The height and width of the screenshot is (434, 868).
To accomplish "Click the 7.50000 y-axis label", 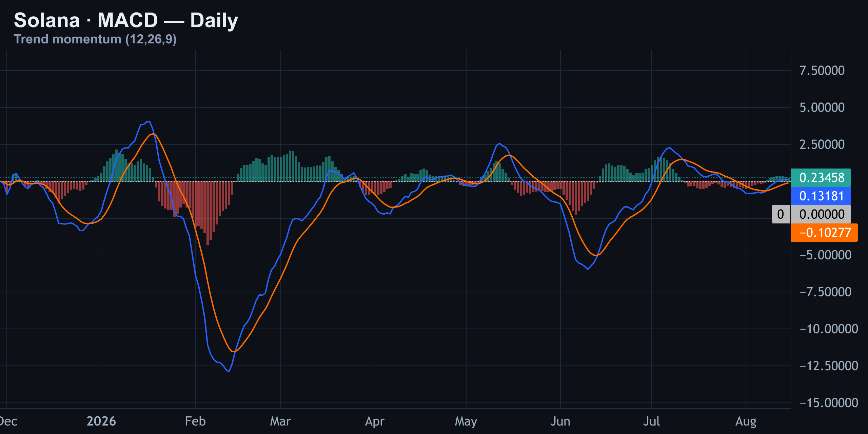I will point(822,71).
